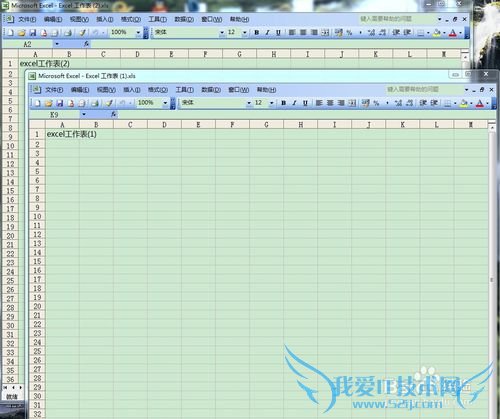Click Decrease Indent icon in 工作表 (1) toolbar
The width and height of the screenshot is (500, 419).
point(423,103)
